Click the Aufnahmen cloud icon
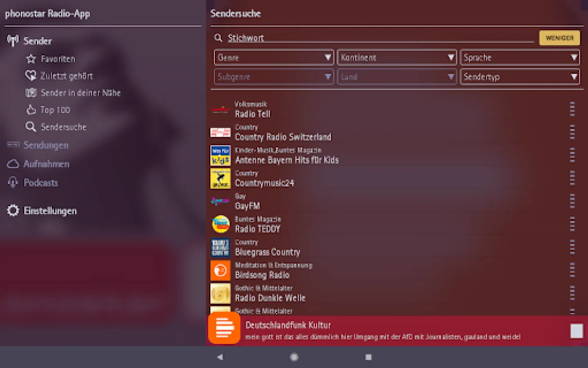Image resolution: width=588 pixels, height=368 pixels. (x=13, y=164)
